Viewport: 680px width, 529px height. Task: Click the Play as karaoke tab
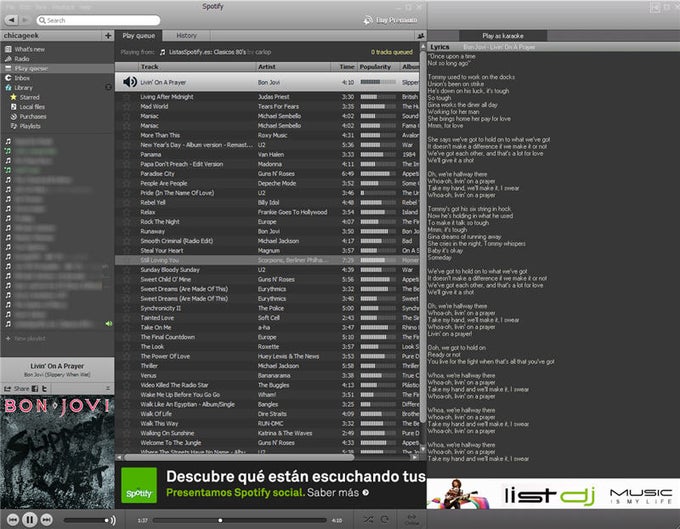coord(503,36)
